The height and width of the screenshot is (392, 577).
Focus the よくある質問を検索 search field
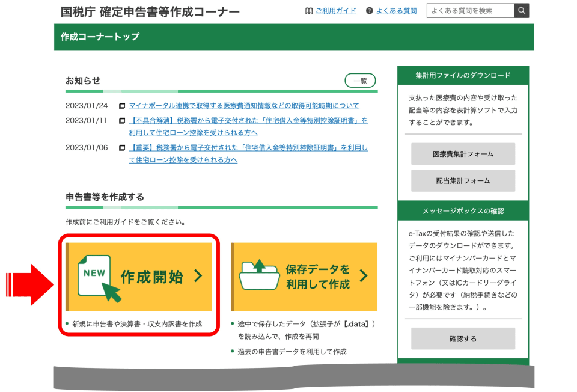pos(470,11)
